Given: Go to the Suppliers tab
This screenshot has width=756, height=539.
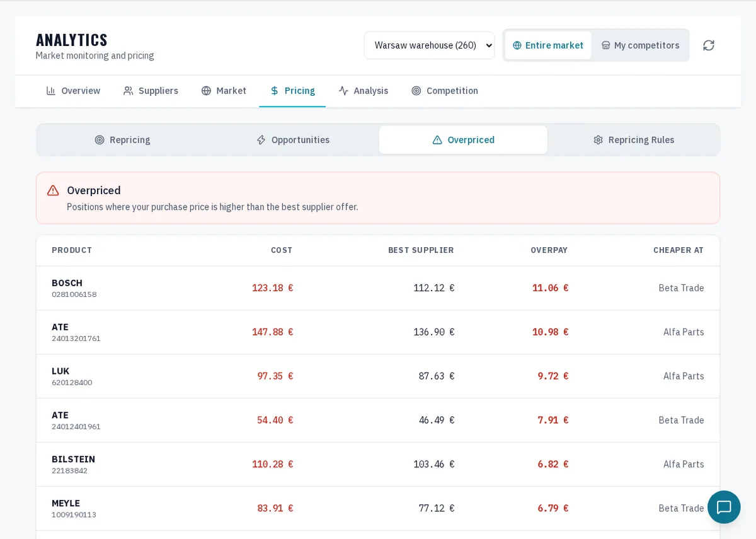Looking at the screenshot, I should coord(151,91).
